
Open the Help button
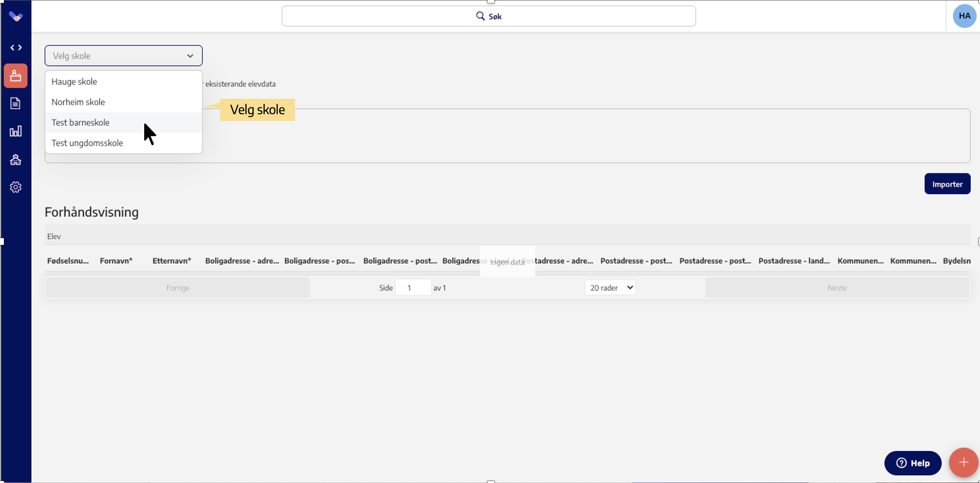[x=912, y=463]
